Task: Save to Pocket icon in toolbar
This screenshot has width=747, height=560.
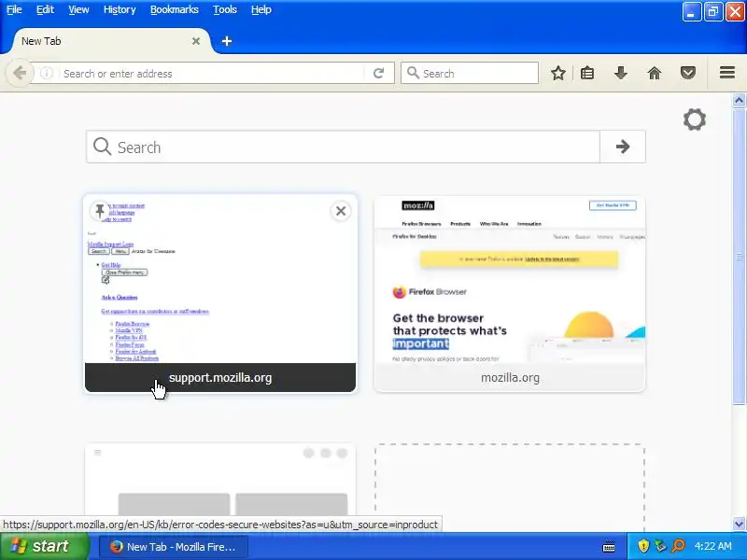Action: coord(688,74)
